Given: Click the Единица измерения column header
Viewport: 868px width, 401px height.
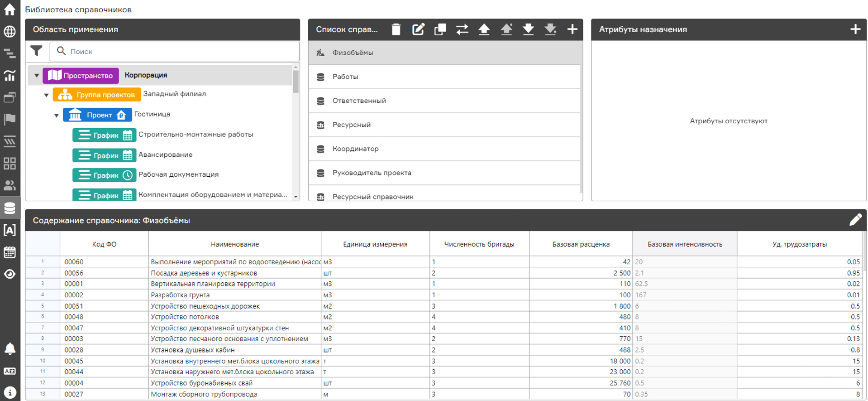Looking at the screenshot, I should coord(375,244).
